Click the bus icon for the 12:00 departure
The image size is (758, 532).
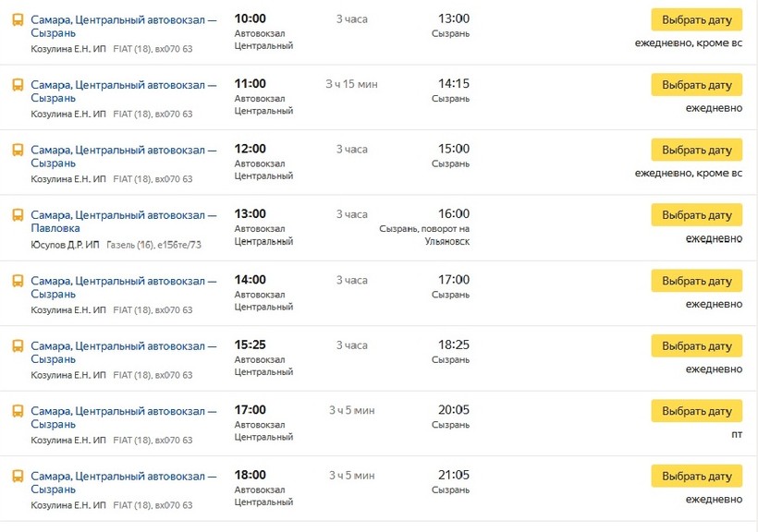(x=18, y=150)
